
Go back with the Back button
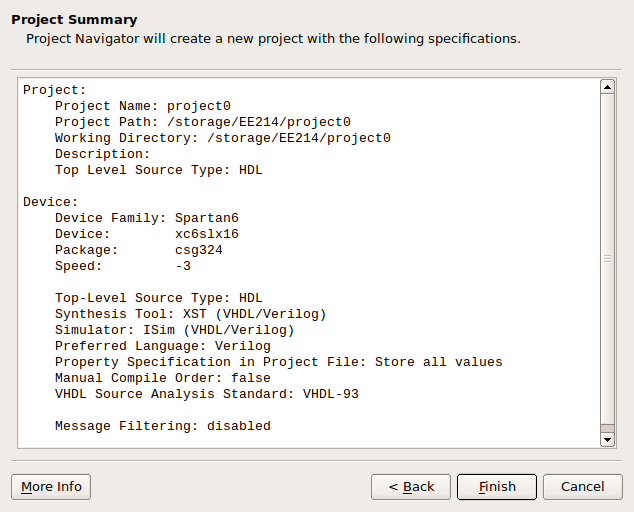[411, 487]
